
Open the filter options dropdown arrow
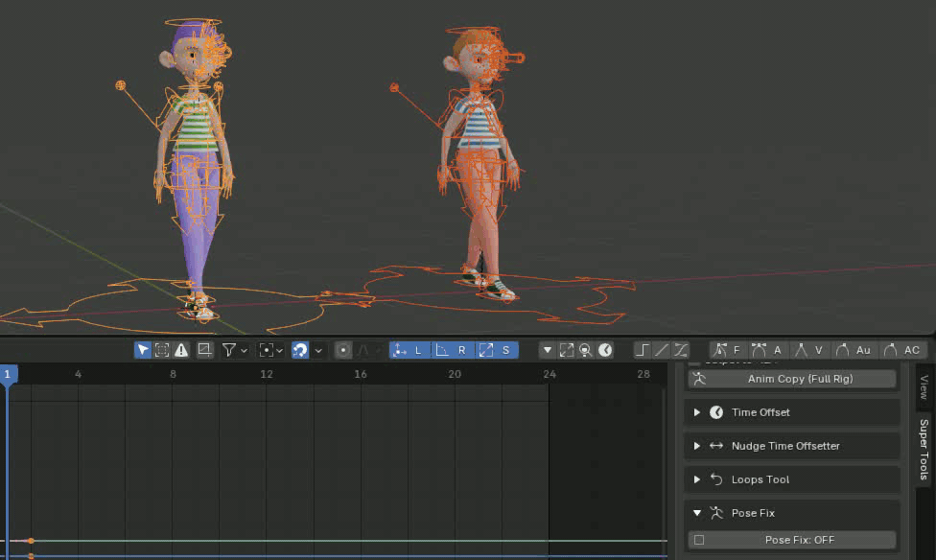click(244, 350)
